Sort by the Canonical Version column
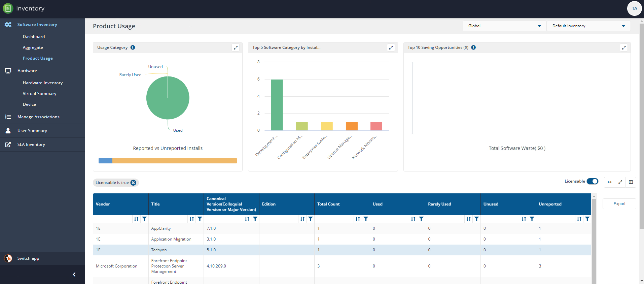Screen dimensions: 644x284 coord(247,219)
